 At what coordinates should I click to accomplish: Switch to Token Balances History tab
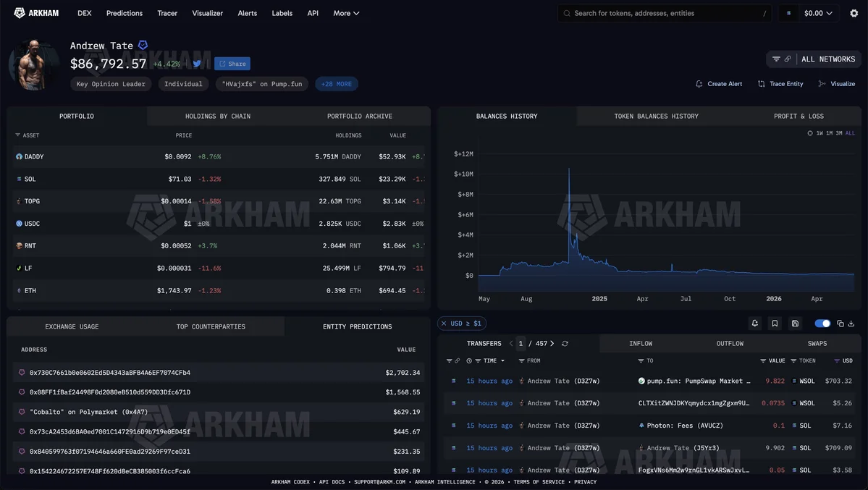click(x=656, y=117)
